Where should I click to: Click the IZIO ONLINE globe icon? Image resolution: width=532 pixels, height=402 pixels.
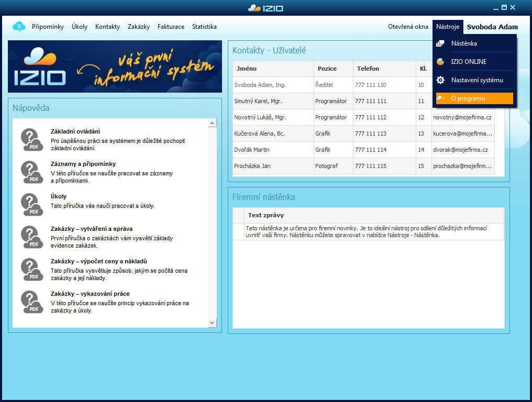(x=440, y=62)
